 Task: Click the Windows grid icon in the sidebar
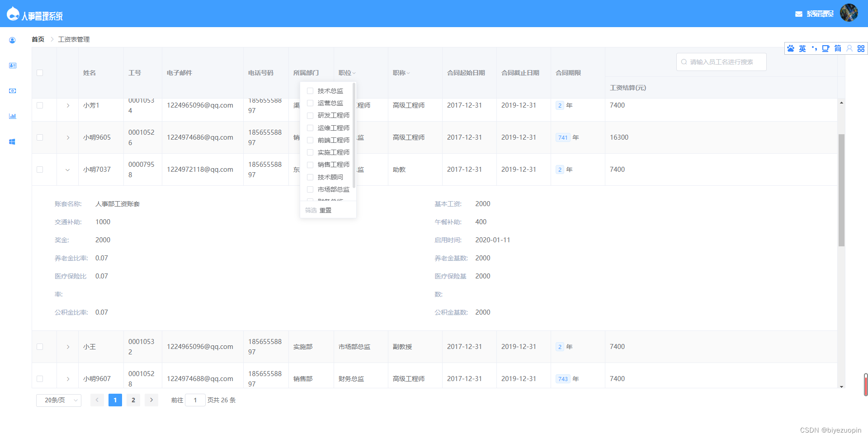[12, 141]
